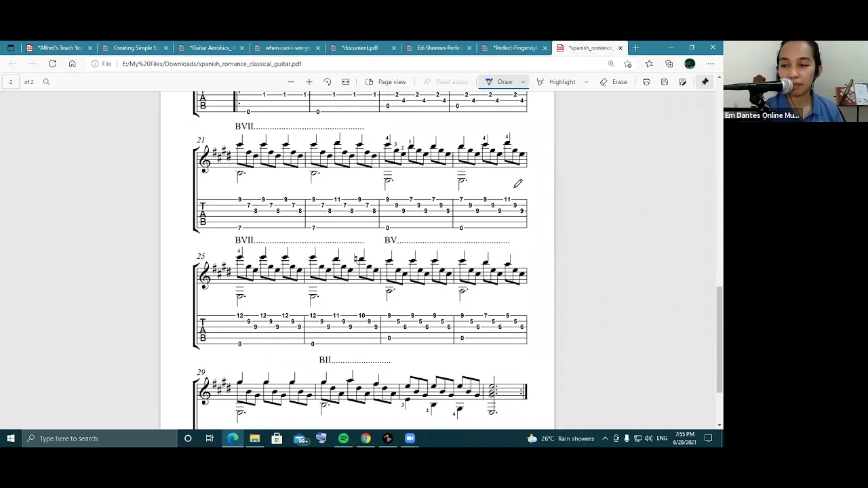Open Cortana from taskbar
This screenshot has width=868, height=488.
(x=188, y=439)
